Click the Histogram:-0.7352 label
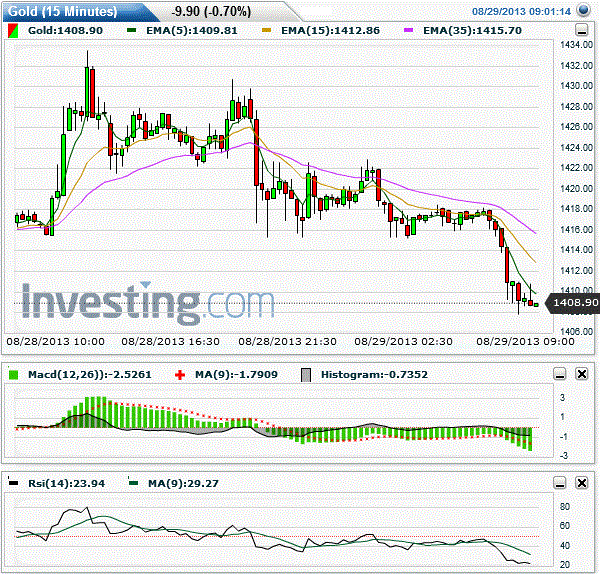The width and height of the screenshot is (600, 574). click(374, 374)
